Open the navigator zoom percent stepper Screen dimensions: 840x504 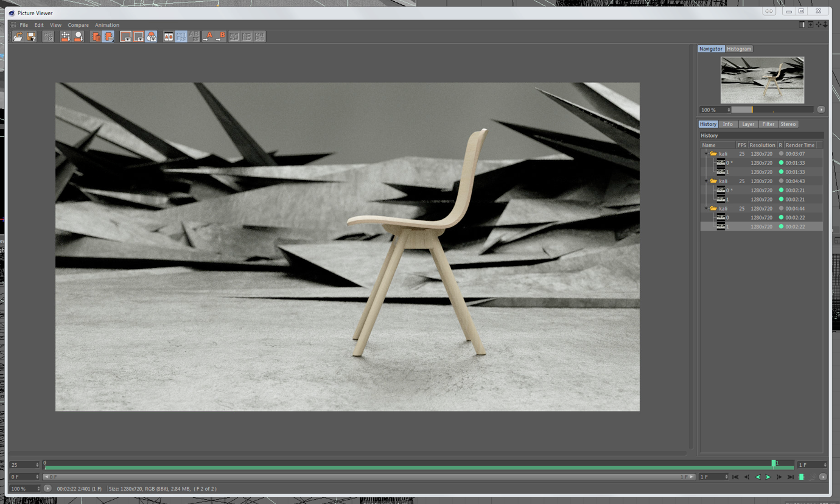pyautogui.click(x=729, y=110)
